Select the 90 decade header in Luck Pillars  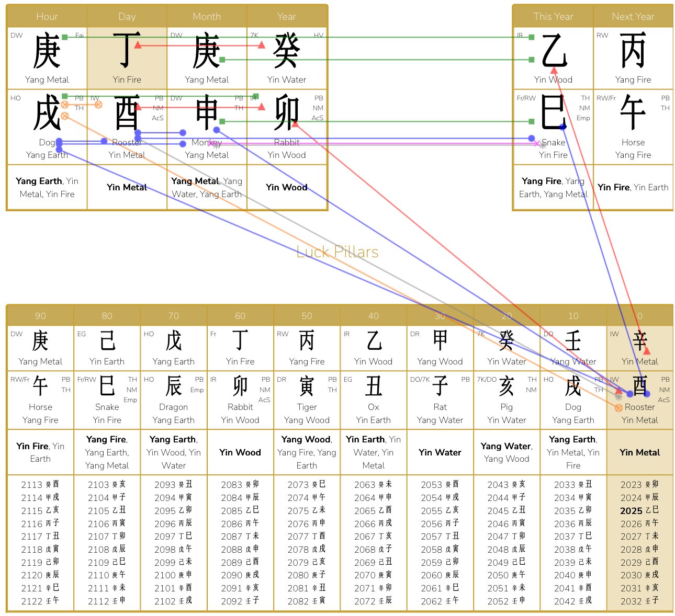click(40, 316)
